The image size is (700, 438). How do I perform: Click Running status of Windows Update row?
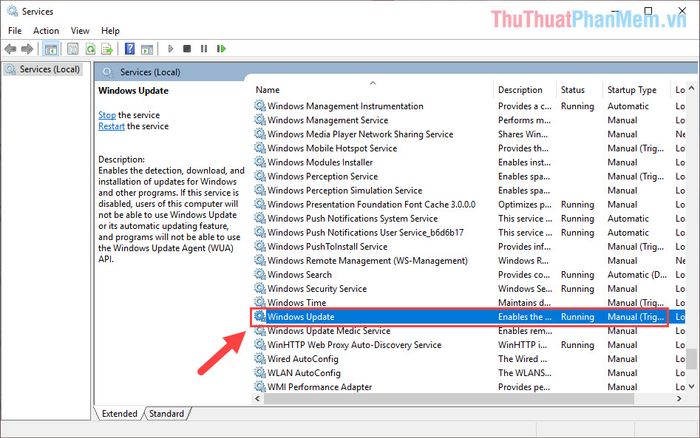click(577, 317)
